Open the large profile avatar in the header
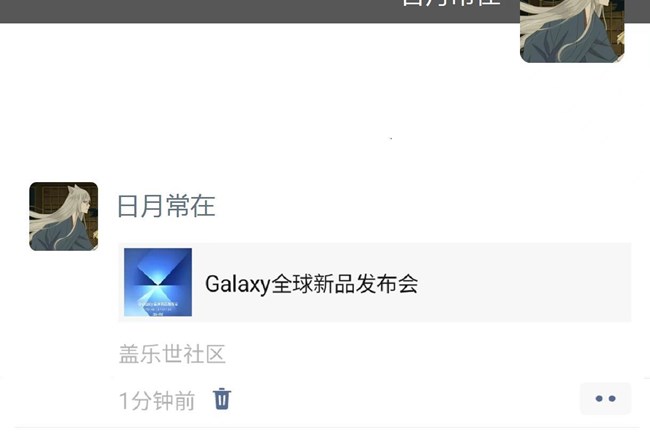This screenshot has height=434, width=650. tap(572, 31)
